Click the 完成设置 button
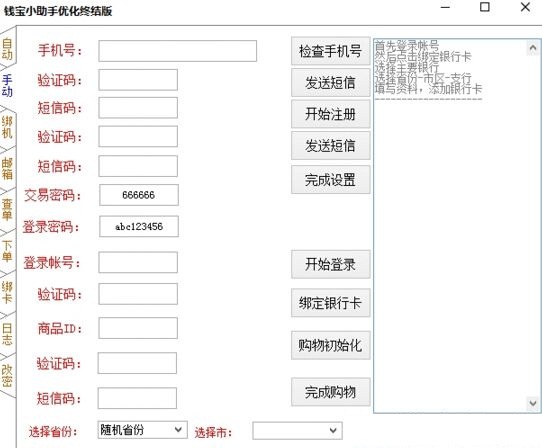 [x=330, y=180]
